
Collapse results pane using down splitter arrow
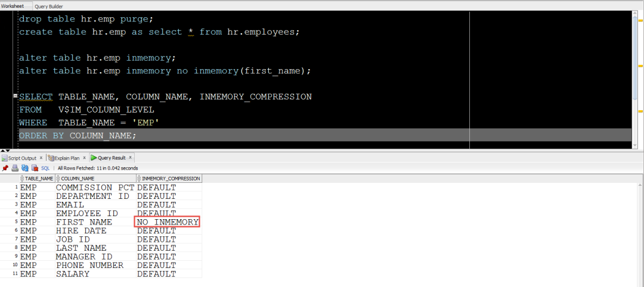(x=7, y=151)
